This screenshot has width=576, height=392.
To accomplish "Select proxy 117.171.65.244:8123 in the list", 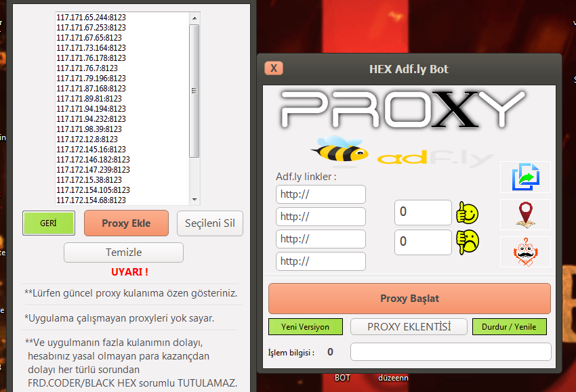I will point(91,17).
